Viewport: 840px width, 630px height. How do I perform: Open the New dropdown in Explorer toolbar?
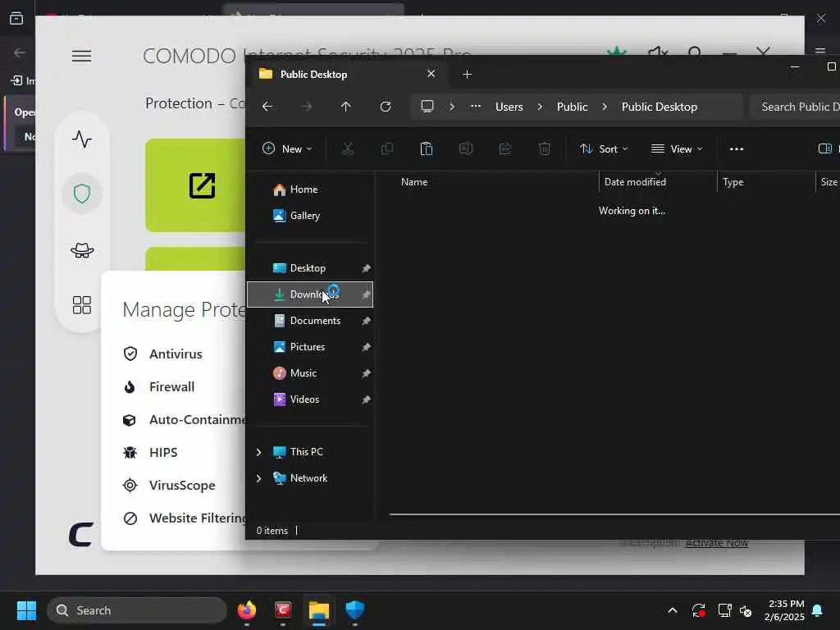tap(287, 149)
